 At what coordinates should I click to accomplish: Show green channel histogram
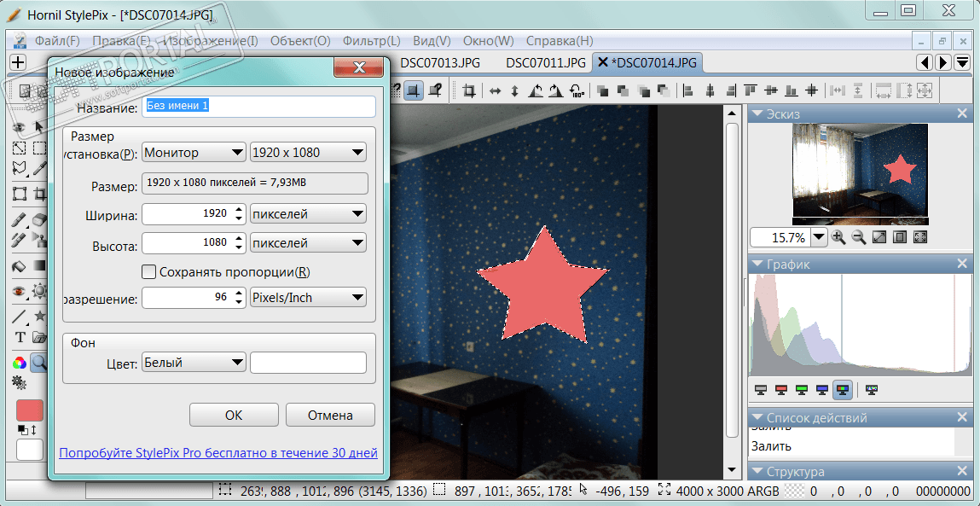click(801, 390)
